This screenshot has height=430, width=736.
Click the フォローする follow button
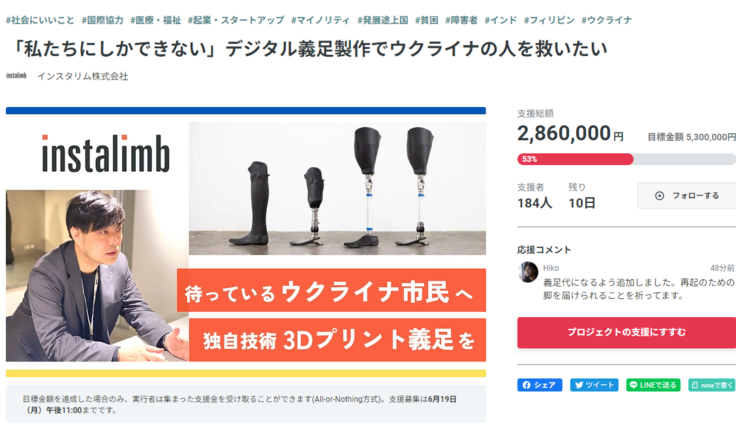pos(687,195)
